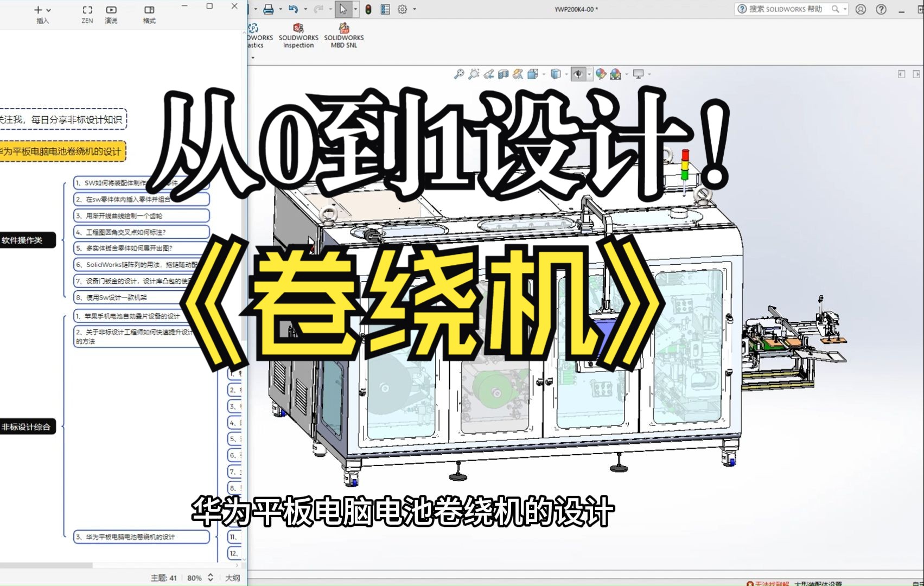Open Print options dropdown arrow
Image resolution: width=924 pixels, height=586 pixels.
[281, 9]
